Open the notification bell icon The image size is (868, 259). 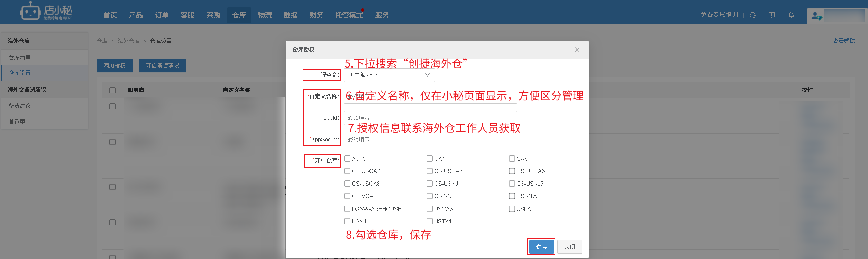click(791, 15)
